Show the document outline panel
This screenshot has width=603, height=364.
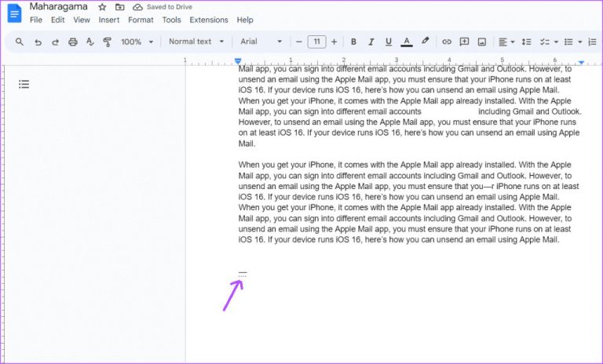24,84
